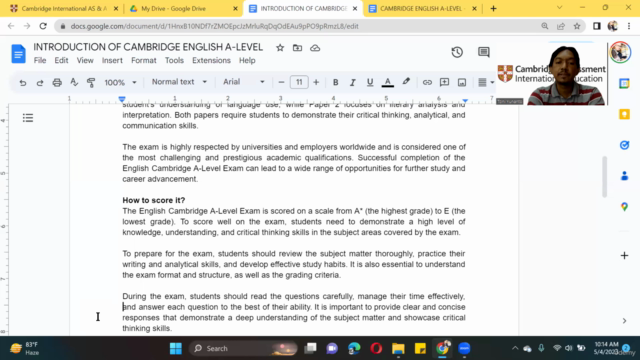Viewport: 640px width, 360px height.
Task: Open Windows Start menu
Action: point(176,349)
